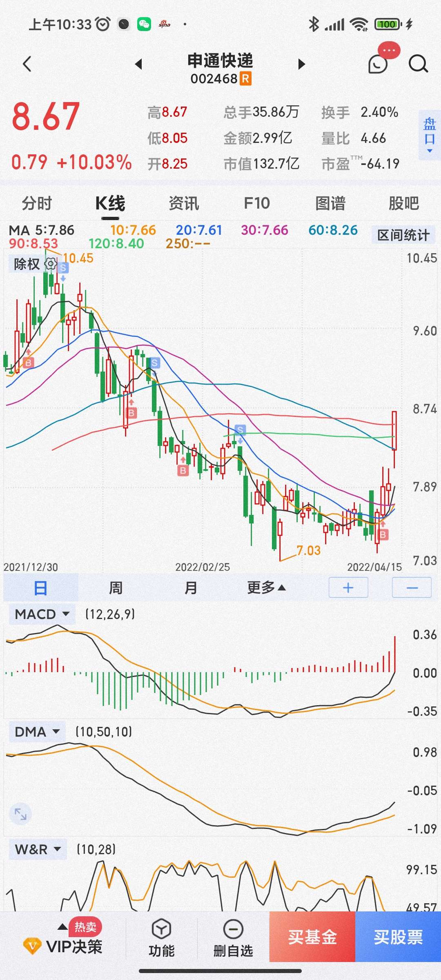Go to previous stock with left triangle
Viewport: 441px width, 980px height.
coord(138,64)
